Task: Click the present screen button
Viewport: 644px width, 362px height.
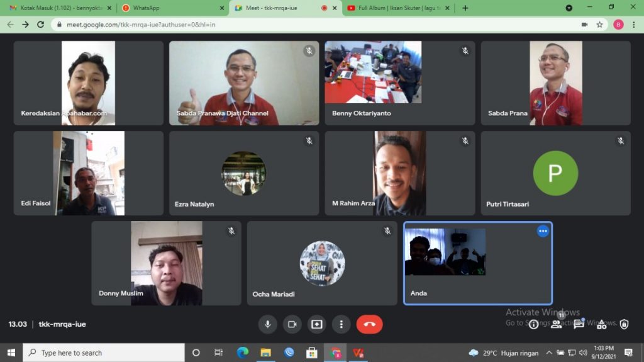Action: pos(316,324)
